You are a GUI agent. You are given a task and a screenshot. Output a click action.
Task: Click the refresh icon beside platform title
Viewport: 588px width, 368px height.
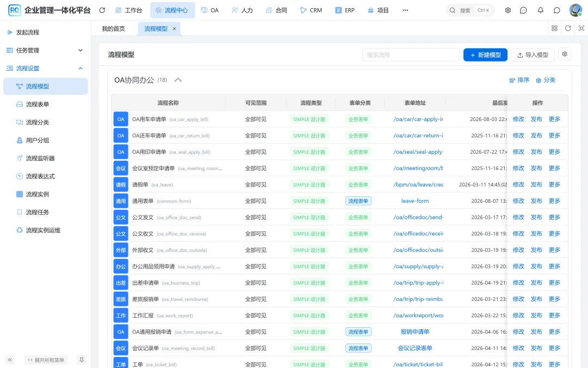[x=102, y=10]
